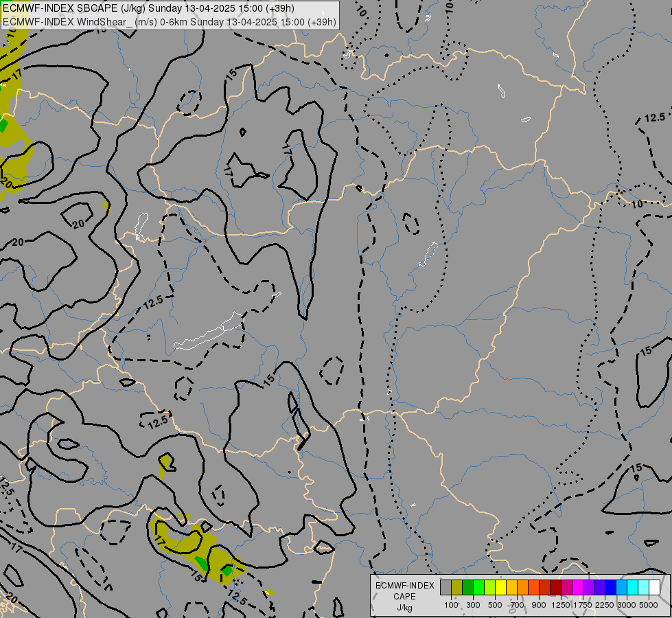The width and height of the screenshot is (672, 618).
Task: Click the pure blue legend swatch
Action: (611, 588)
